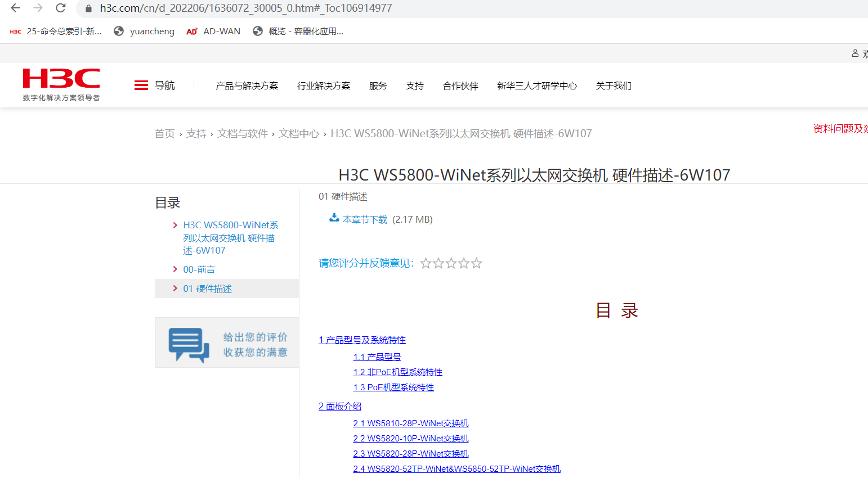Screen dimensions: 868x478
Task: Click the red 目 录 contents heading
Action: point(617,310)
